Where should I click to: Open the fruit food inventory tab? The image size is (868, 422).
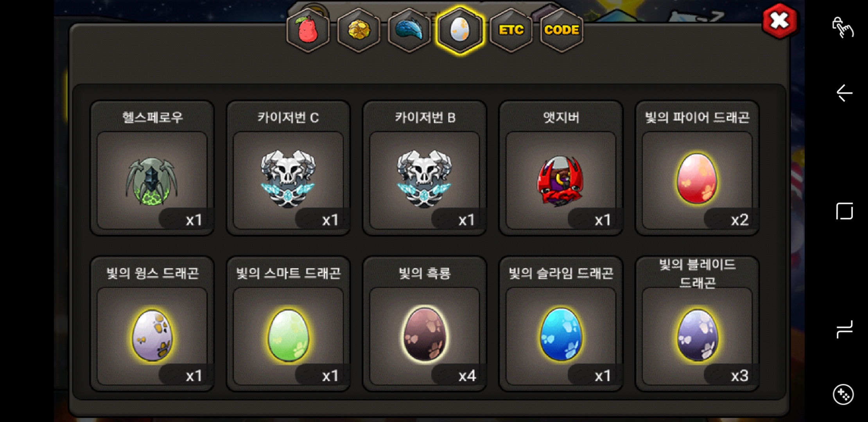pyautogui.click(x=308, y=30)
